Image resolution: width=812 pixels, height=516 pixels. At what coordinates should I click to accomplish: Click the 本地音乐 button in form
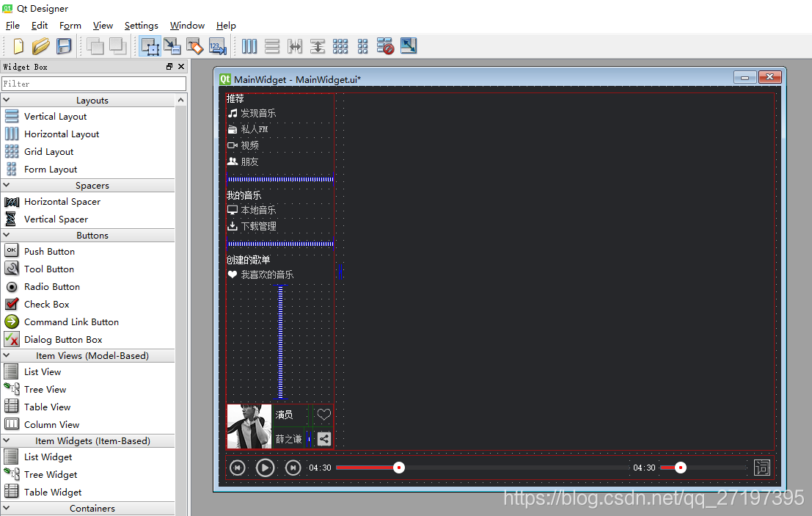pos(252,210)
